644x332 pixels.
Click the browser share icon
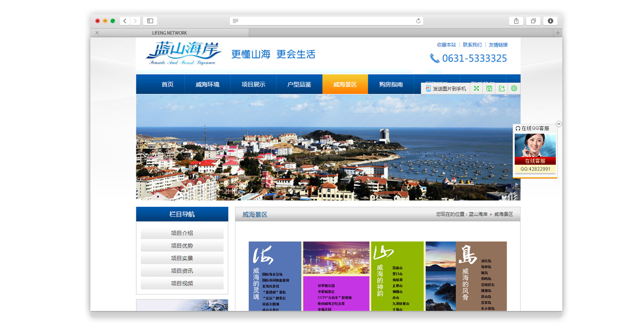point(516,21)
